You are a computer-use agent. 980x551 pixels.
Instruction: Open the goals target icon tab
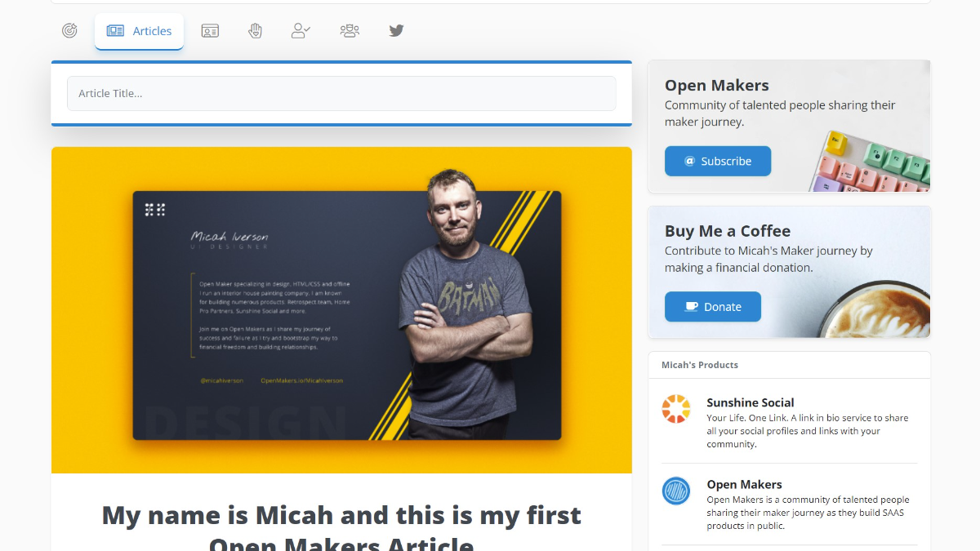pos(70,31)
